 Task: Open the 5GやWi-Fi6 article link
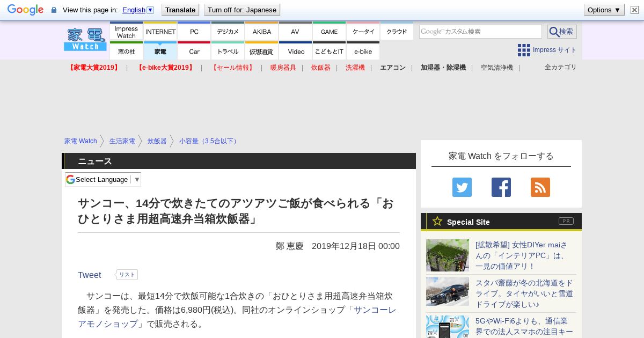[524, 327]
